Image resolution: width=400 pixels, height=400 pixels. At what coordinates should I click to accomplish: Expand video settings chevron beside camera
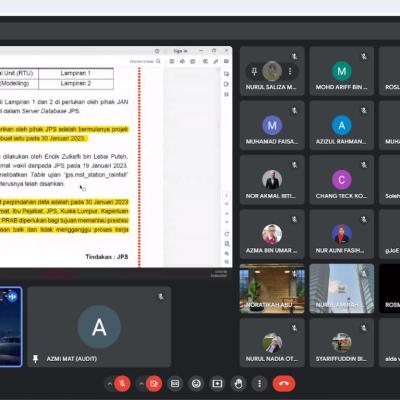[x=141, y=384]
